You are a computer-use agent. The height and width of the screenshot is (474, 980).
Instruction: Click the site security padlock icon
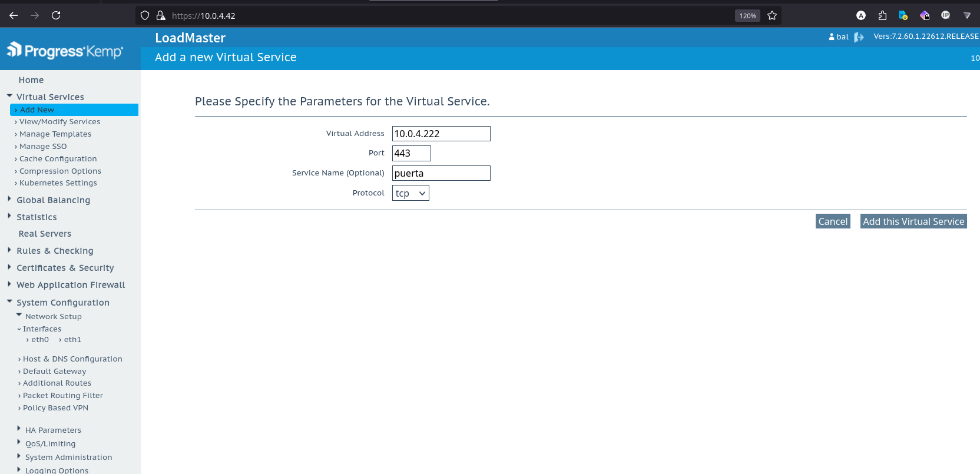161,16
